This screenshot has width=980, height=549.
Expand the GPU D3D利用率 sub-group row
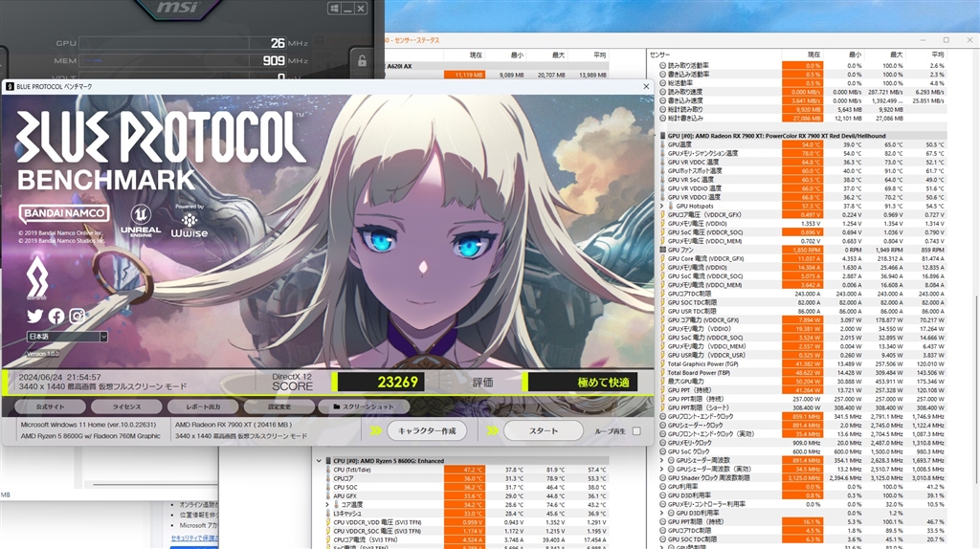tap(662, 513)
